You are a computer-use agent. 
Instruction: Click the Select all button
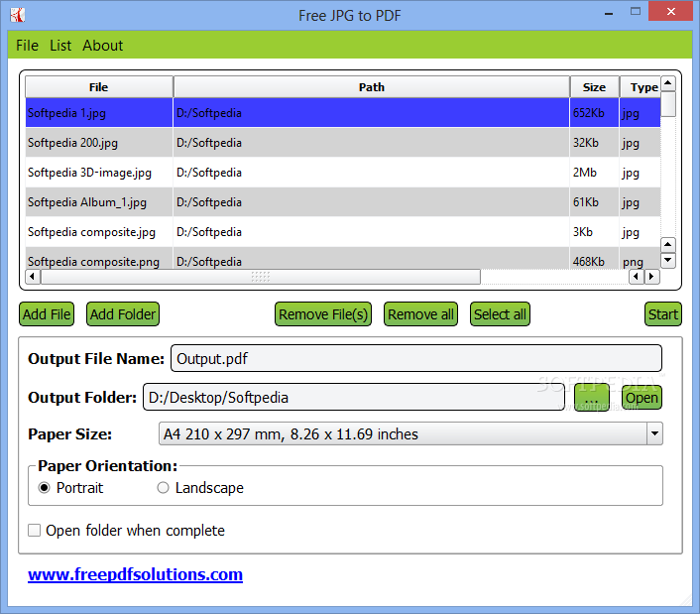(500, 314)
